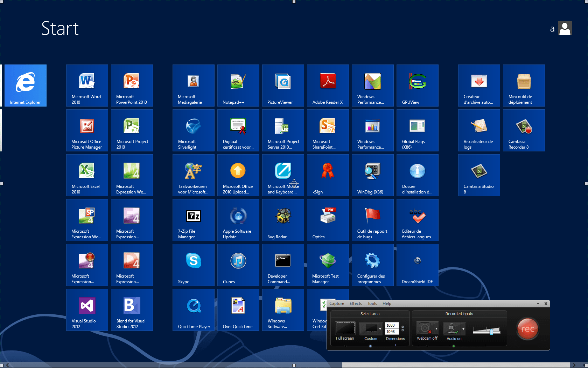
Task: Open the DreamShield IDE tile
Action: tap(418, 265)
